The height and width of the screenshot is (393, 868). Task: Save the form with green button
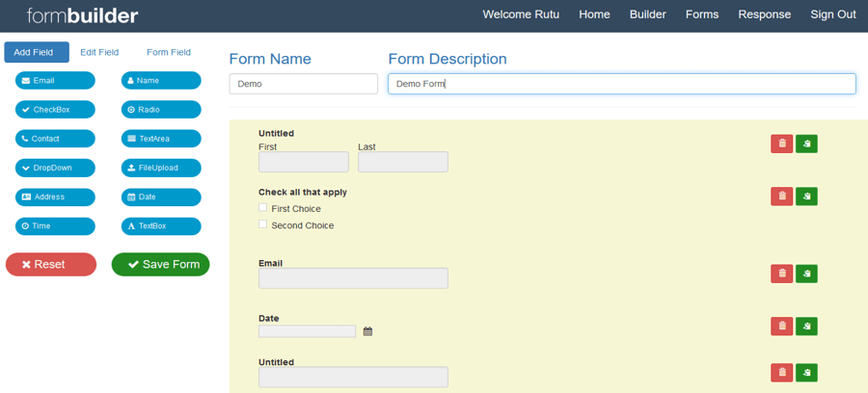(x=160, y=264)
